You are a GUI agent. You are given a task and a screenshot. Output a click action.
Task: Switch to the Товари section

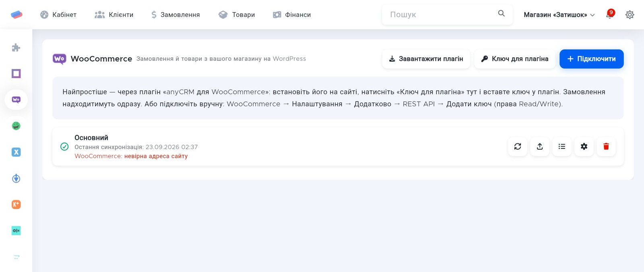tap(237, 15)
